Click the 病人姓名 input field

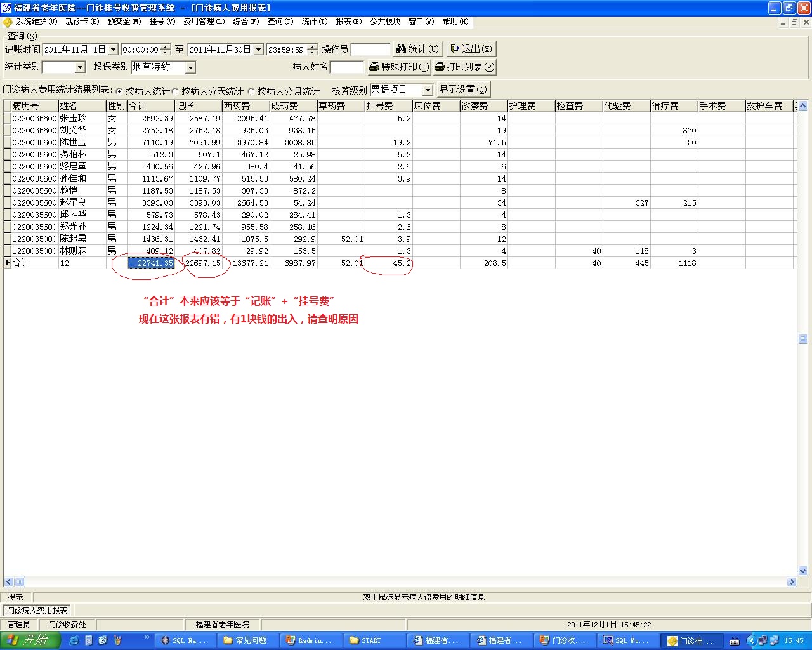click(347, 67)
